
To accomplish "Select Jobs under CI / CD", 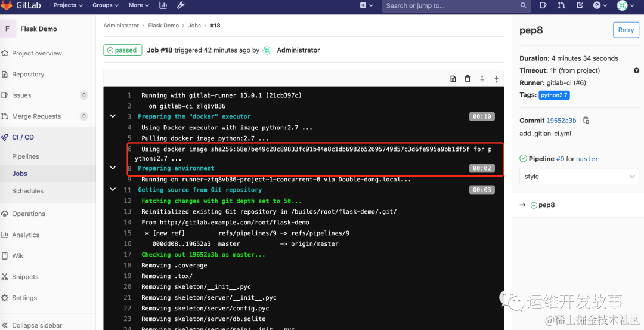I will (x=20, y=174).
